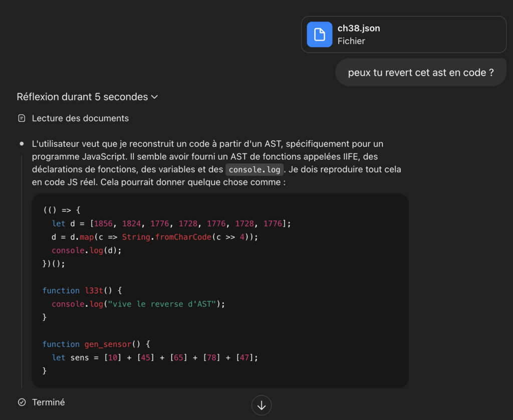Screen dimensions: 513x420
Task: Click the checkmark icon next to Terminé
Action: [x=22, y=402]
